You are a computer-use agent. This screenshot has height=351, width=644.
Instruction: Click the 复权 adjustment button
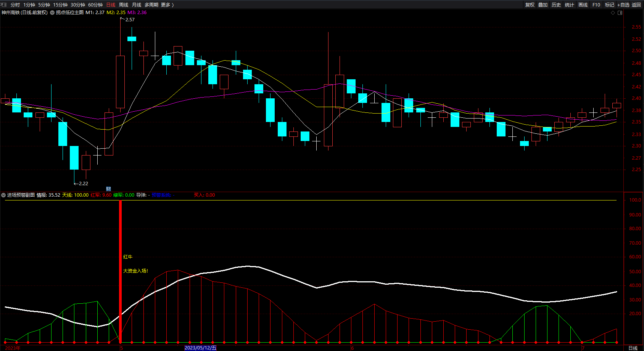530,5
